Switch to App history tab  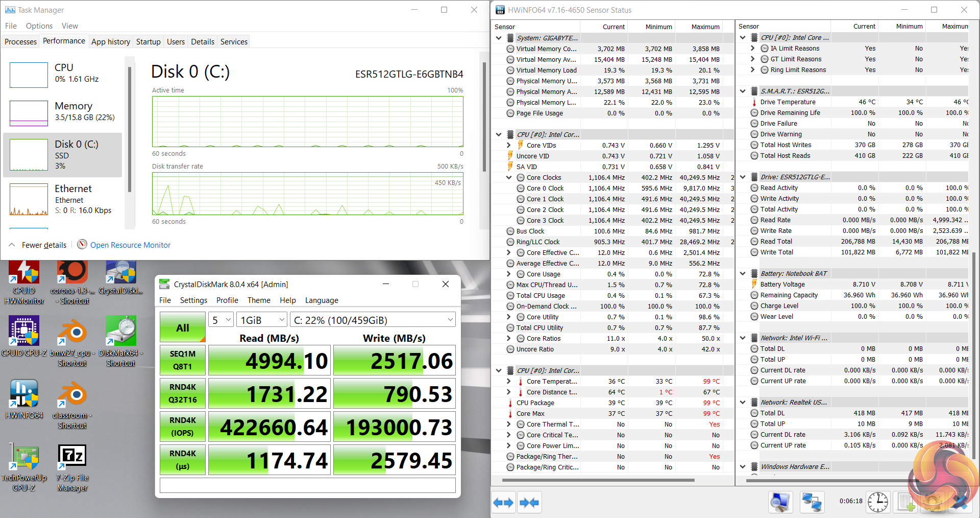click(x=111, y=41)
